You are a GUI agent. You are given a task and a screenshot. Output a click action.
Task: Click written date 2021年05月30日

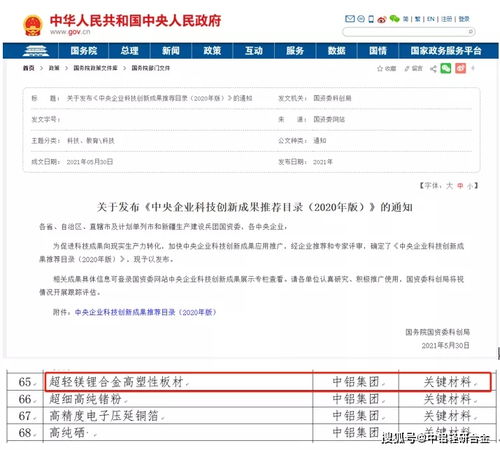90,162
